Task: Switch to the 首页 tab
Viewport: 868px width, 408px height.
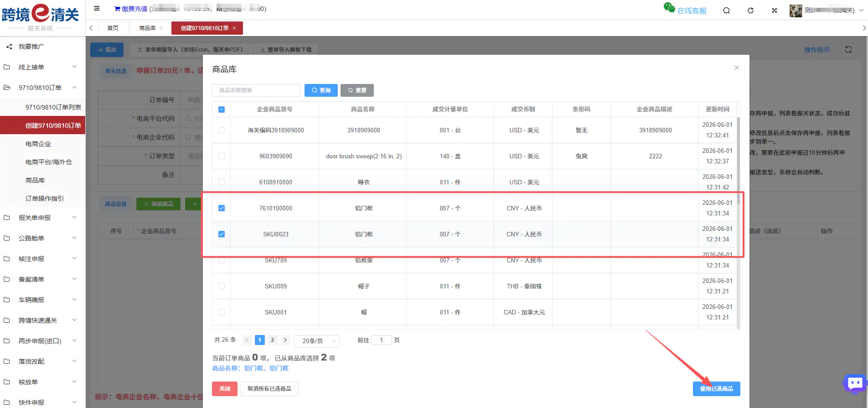Action: pos(113,28)
